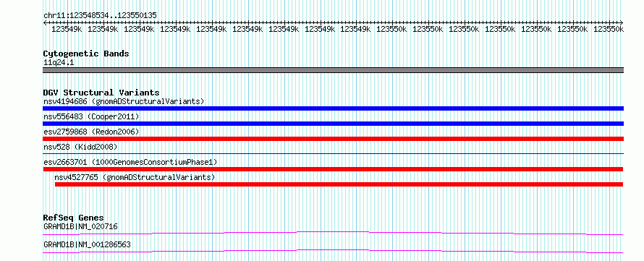Click the right arrowhead of the ruler
Screen dimensions: 644x261
[622, 22]
